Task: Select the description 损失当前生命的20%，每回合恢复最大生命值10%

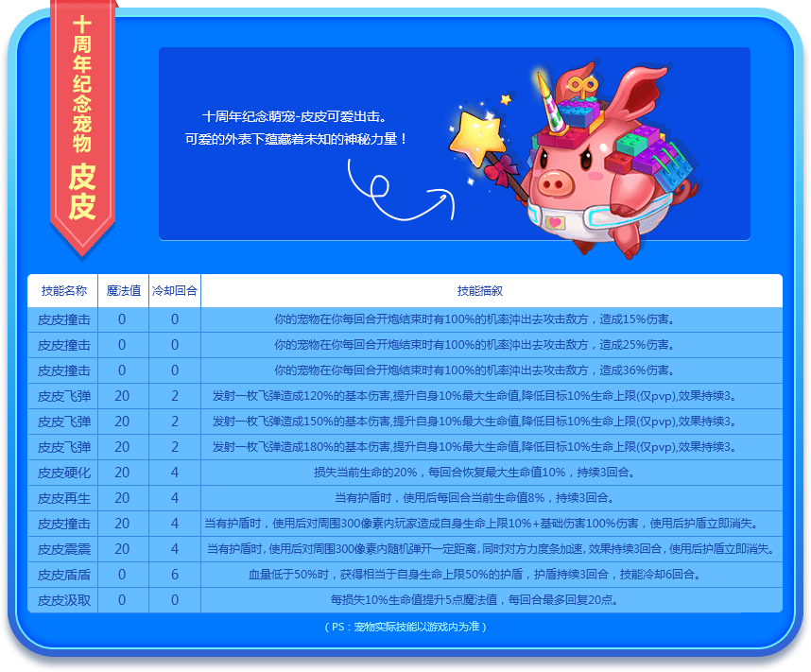Action: click(475, 473)
